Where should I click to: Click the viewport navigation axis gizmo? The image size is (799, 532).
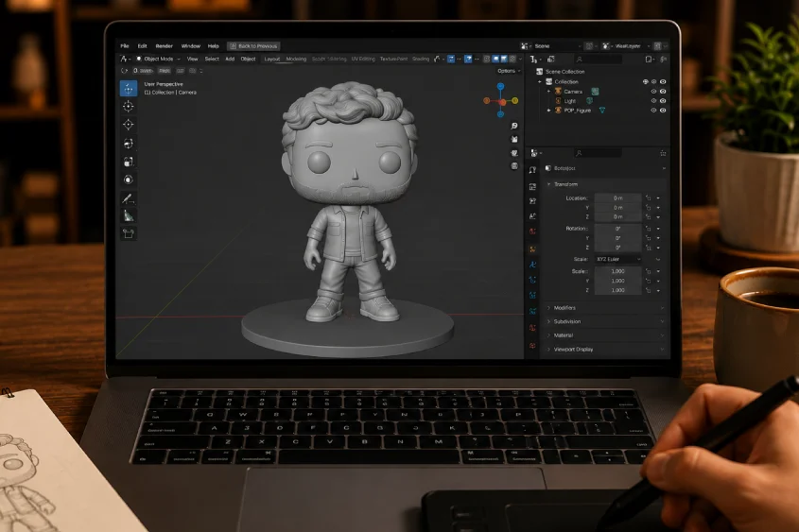click(501, 101)
